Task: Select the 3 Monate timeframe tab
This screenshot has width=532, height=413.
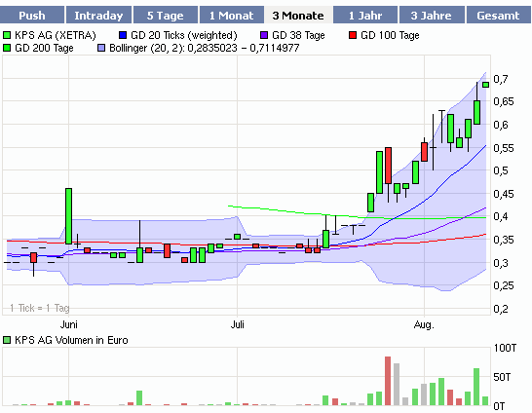Action: click(x=298, y=16)
